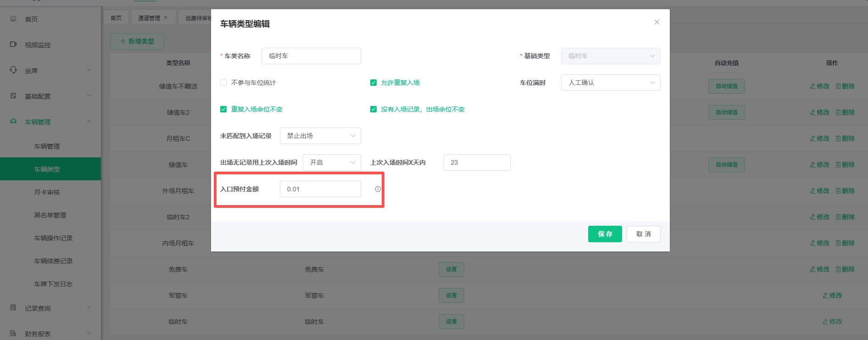868x340 pixels.
Task: Open 未匹配到入场记录 dropdown showing 禁止出场
Action: point(320,136)
